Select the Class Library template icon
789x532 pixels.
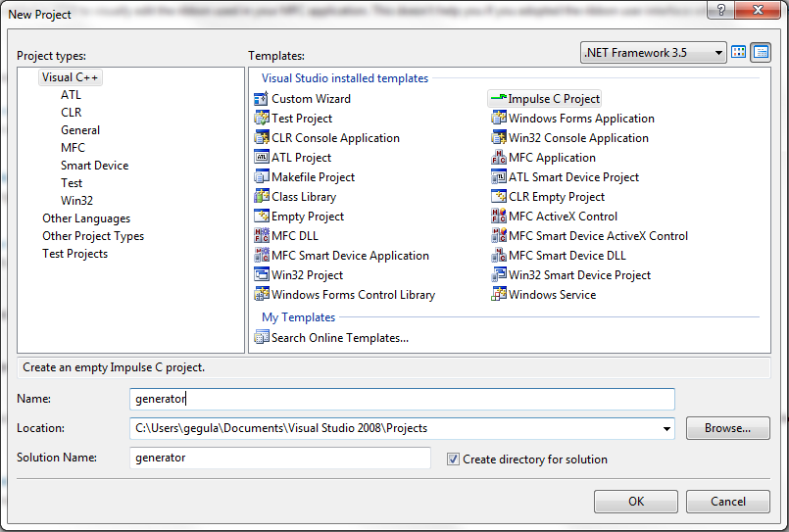pos(261,197)
